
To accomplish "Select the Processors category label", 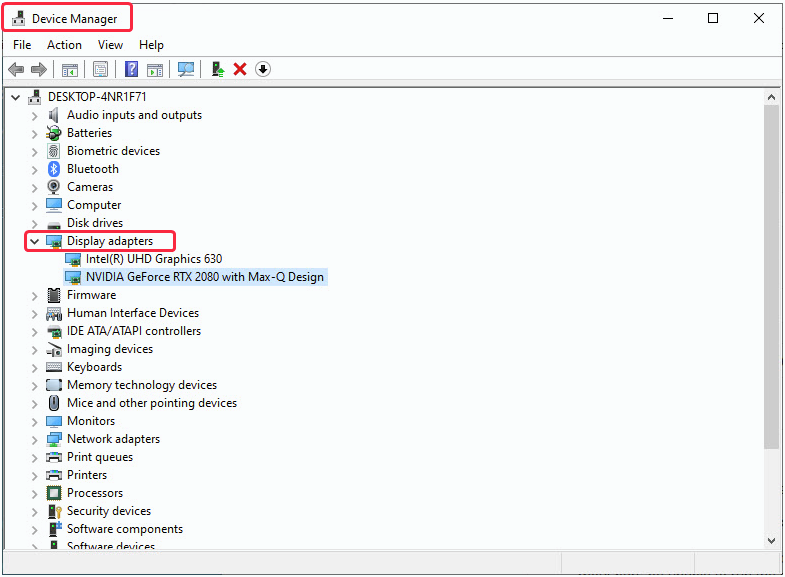I will click(95, 493).
